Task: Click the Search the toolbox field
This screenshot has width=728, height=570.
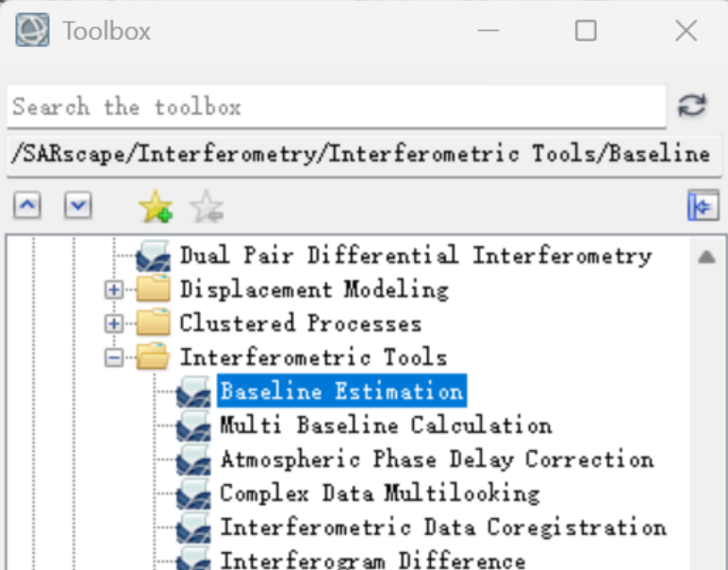Action: point(337,107)
